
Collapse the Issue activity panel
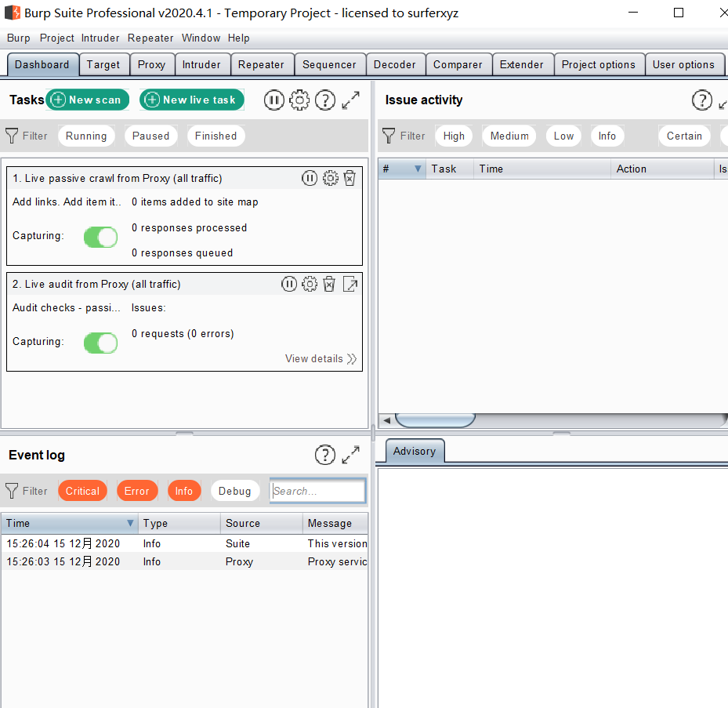pos(723,104)
